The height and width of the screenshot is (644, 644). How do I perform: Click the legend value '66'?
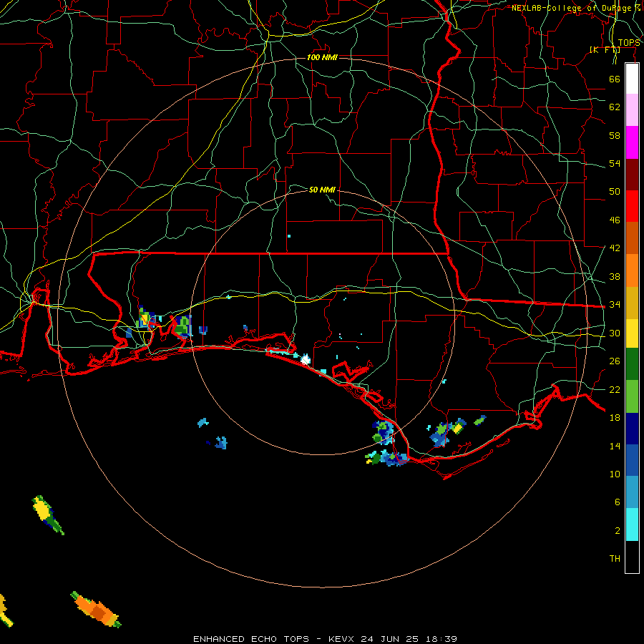coord(615,79)
